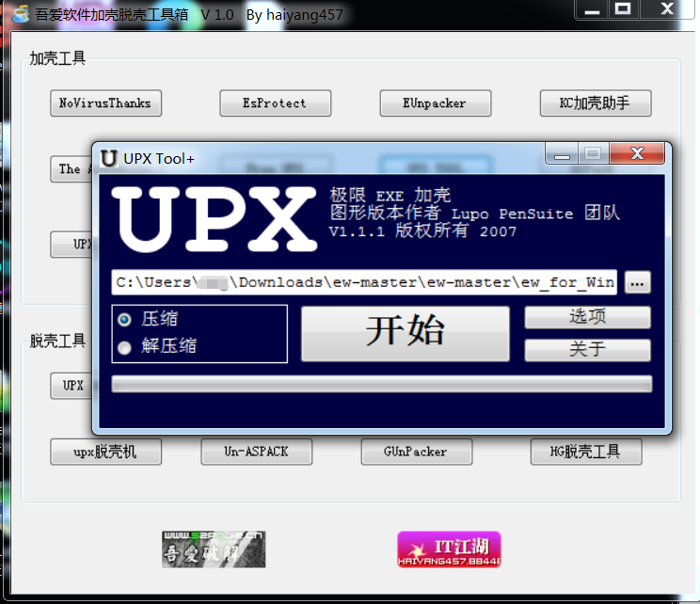Maximize the 吾爱软件加壳脱壳工具箱 main window
This screenshot has height=604, width=700.
tap(623, 9)
